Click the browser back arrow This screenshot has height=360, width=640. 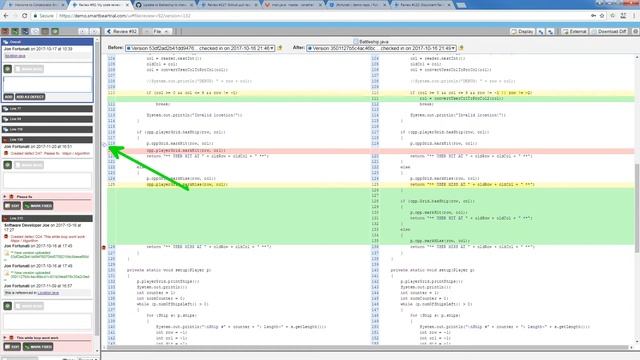(x=5, y=16)
